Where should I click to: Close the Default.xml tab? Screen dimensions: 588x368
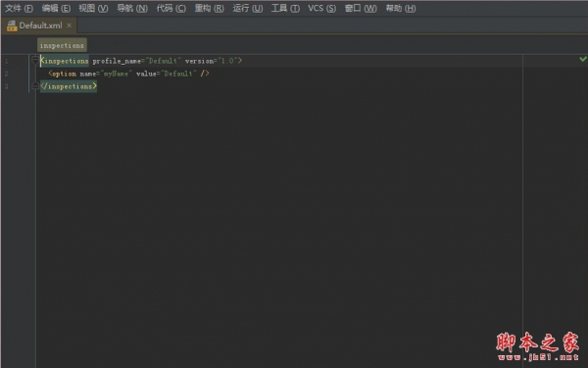(69, 26)
